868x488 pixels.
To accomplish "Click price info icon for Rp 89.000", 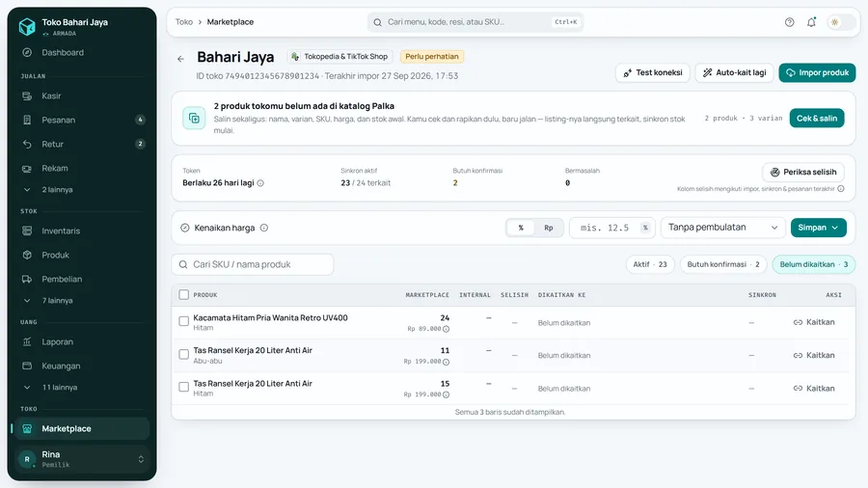I will (447, 329).
